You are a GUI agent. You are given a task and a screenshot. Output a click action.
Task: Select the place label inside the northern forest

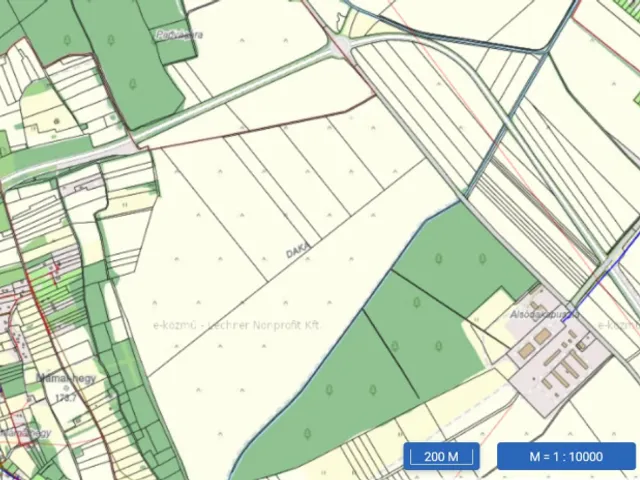179,35
